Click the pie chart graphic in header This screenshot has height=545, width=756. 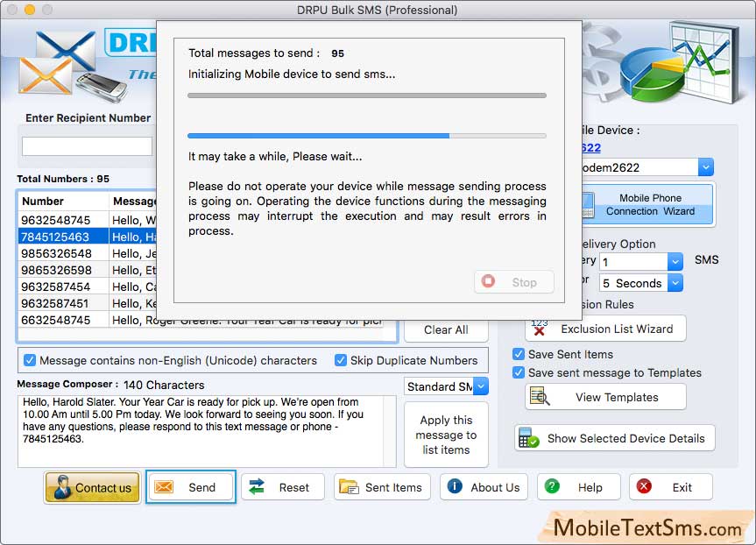coord(651,74)
